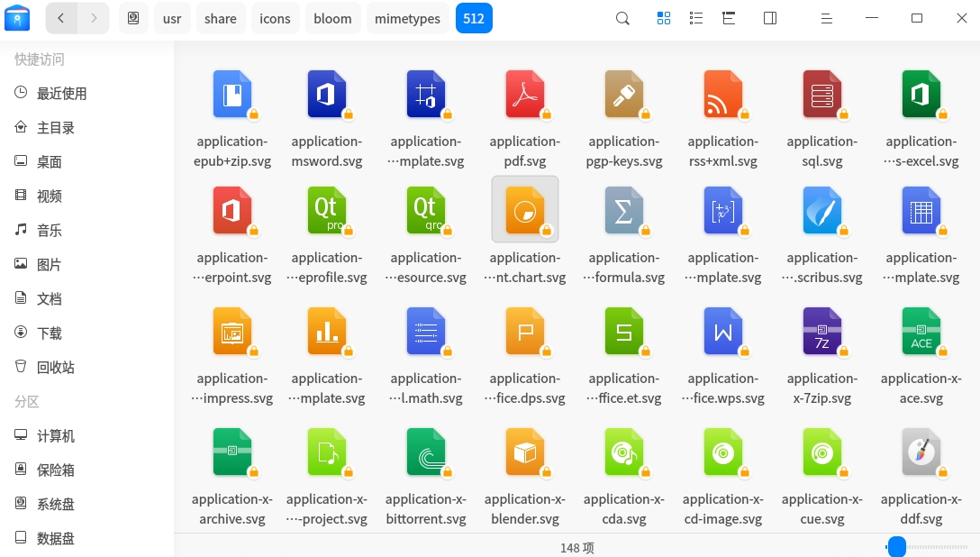Switch to tree view mode
This screenshot has height=557, width=980.
coord(729,18)
